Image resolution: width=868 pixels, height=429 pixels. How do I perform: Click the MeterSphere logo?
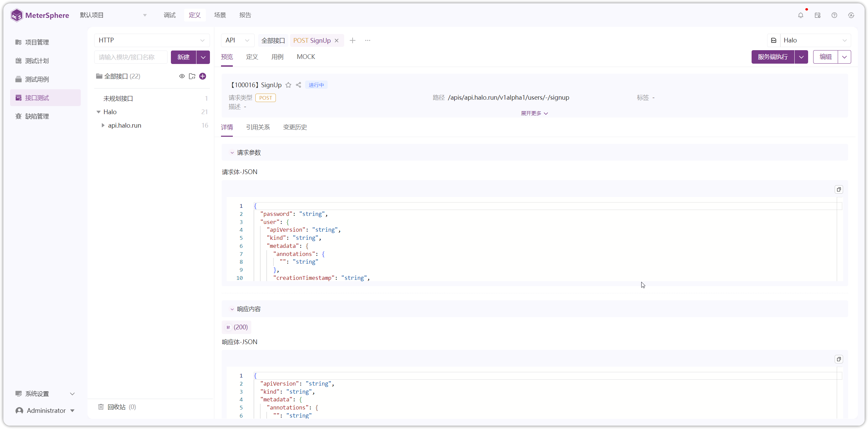(x=40, y=15)
